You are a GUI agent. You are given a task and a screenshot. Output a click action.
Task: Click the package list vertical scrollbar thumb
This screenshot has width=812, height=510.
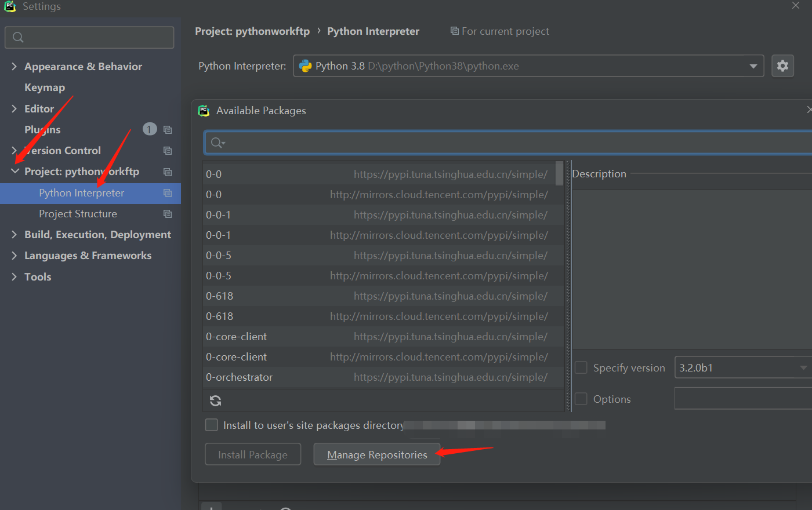pyautogui.click(x=559, y=173)
